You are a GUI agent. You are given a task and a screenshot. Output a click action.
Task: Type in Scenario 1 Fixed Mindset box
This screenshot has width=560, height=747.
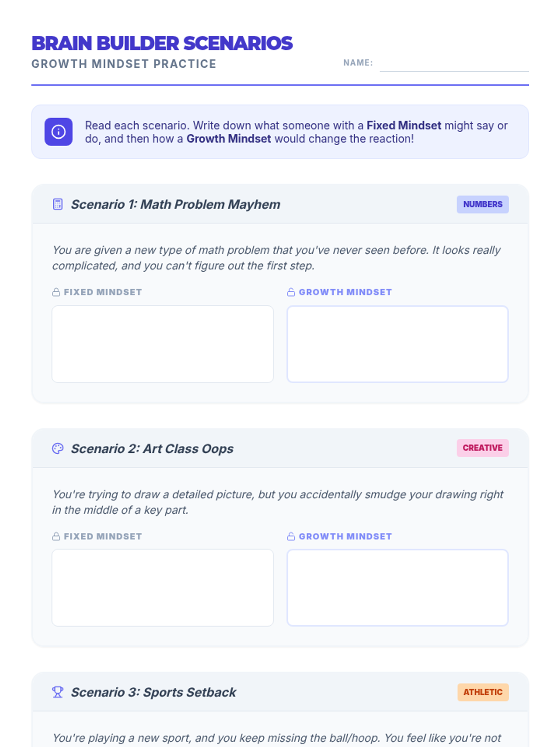point(162,344)
